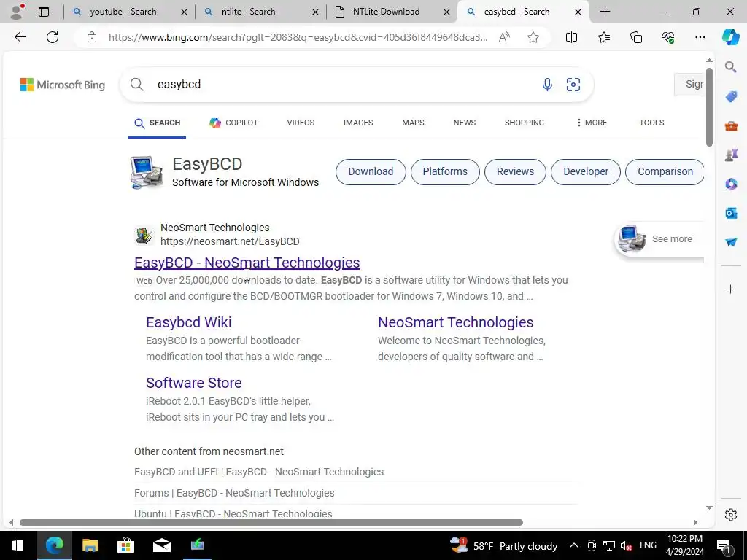This screenshot has height=560, width=747.
Task: Open the sidebar paper plane Drop icon
Action: click(x=731, y=242)
